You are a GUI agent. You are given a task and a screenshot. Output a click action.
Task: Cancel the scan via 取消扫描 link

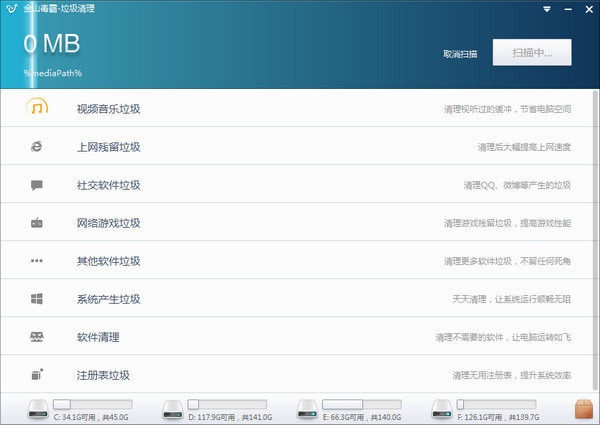click(x=460, y=53)
